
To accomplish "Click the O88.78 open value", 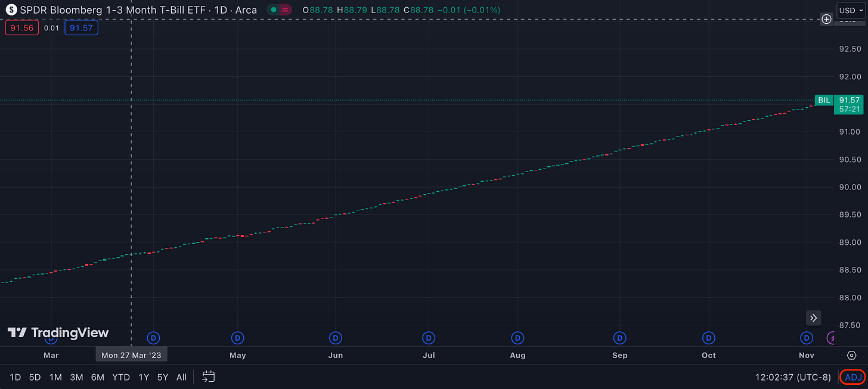I will point(318,10).
